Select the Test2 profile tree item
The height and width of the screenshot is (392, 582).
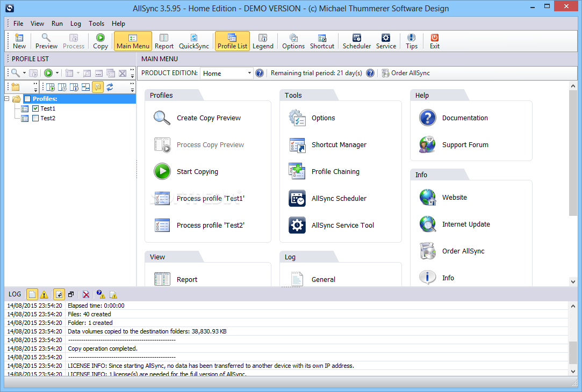pos(47,118)
